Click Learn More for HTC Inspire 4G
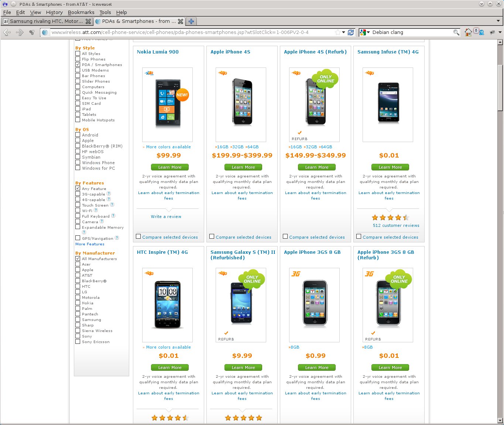Screen dimensions: 504x425 pyautogui.click(x=170, y=367)
